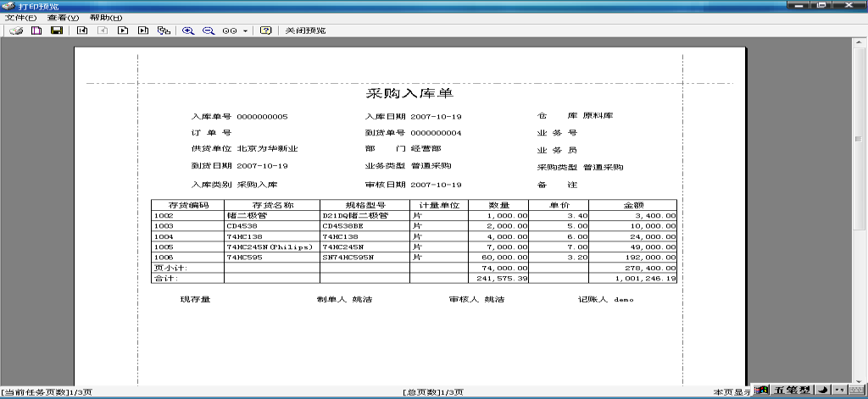Viewport: 868px width, 399px height.
Task: Go to the next page
Action: coord(123,31)
